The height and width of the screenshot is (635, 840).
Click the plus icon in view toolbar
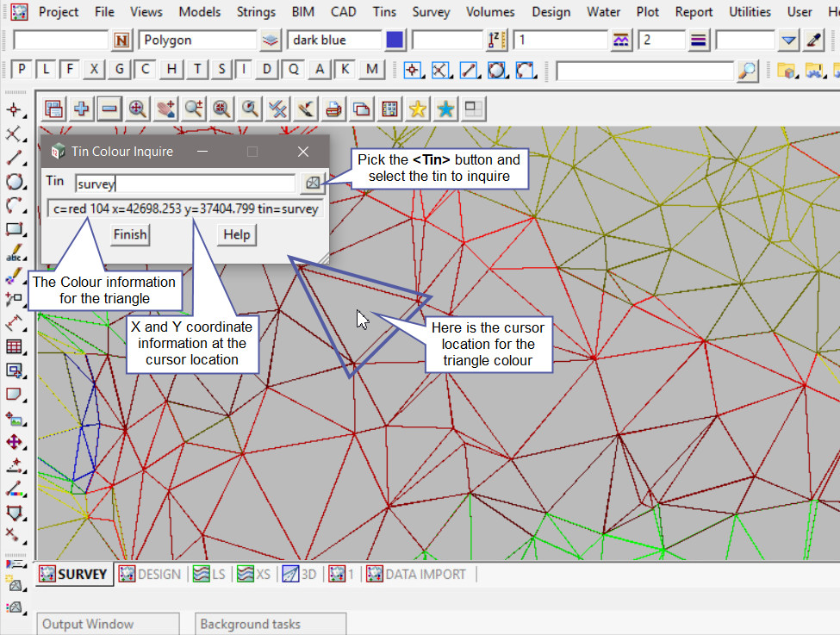[82, 109]
